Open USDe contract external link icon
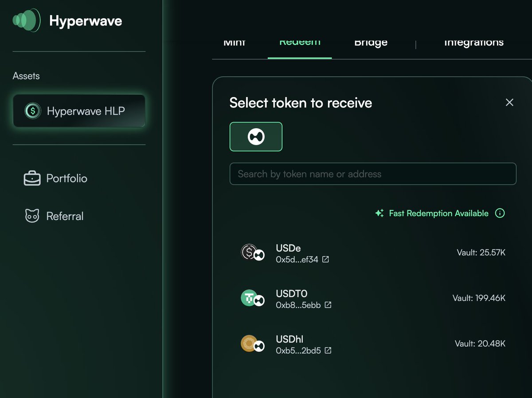The height and width of the screenshot is (398, 532). tap(325, 259)
